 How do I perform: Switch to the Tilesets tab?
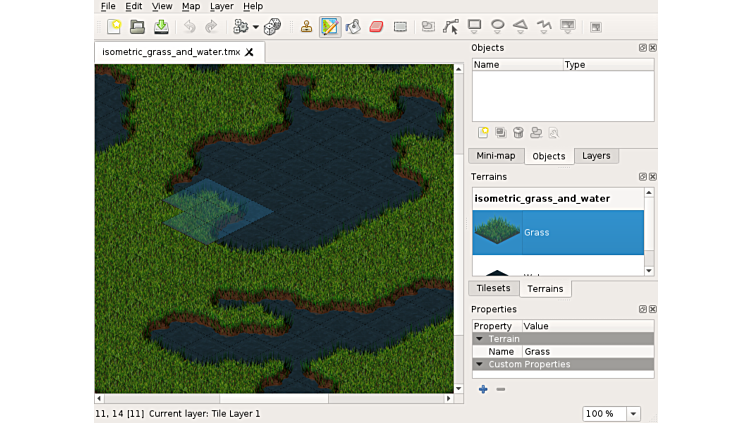pos(493,288)
